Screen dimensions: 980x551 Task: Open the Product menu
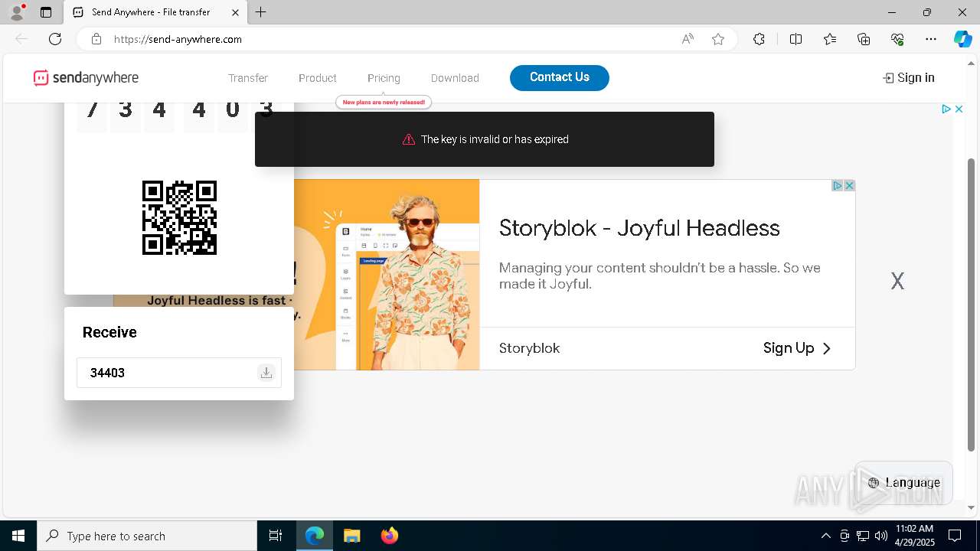pyautogui.click(x=318, y=78)
